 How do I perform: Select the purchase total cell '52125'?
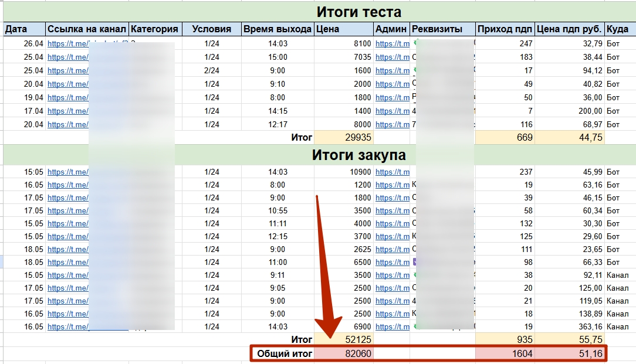344,340
